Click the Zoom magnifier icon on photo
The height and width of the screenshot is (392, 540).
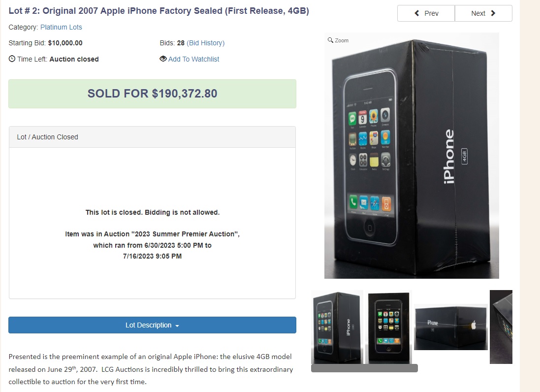pyautogui.click(x=330, y=40)
